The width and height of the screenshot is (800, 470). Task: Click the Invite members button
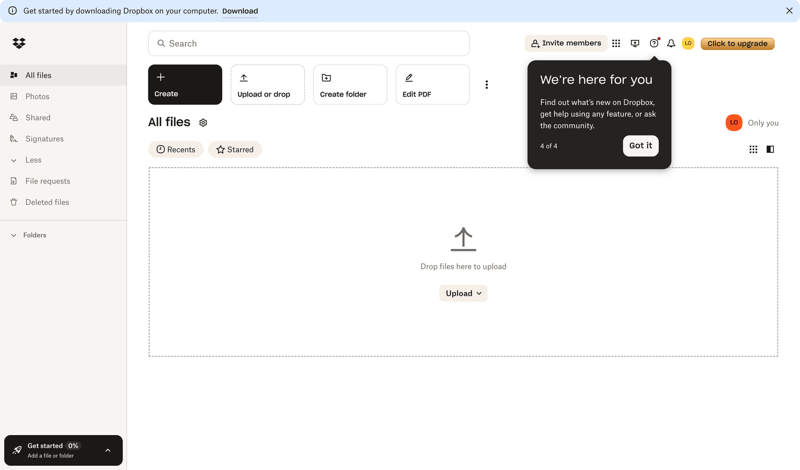(x=566, y=43)
